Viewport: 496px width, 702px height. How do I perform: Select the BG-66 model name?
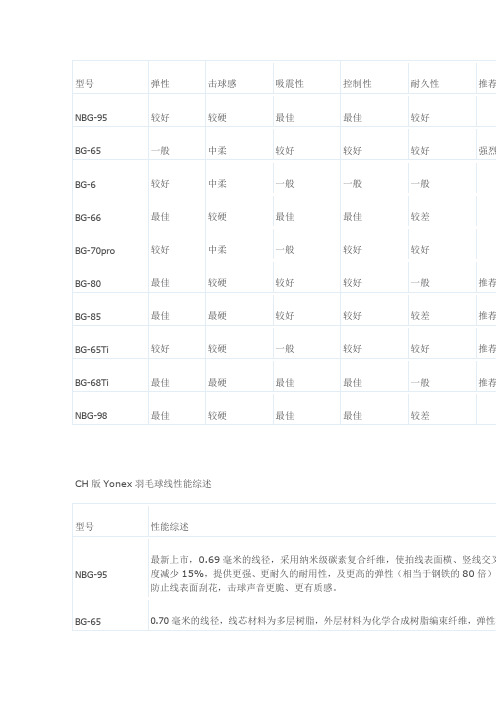click(x=88, y=218)
